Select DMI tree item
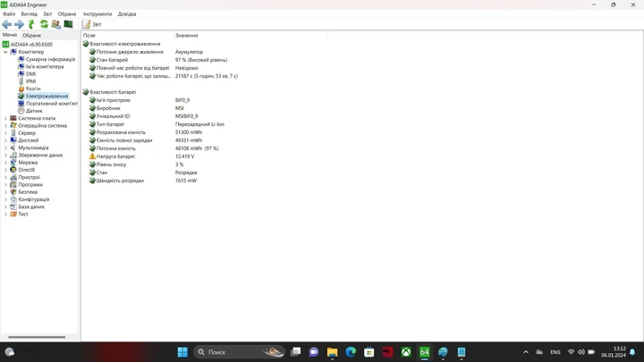This screenshot has height=362, width=644. [30, 74]
